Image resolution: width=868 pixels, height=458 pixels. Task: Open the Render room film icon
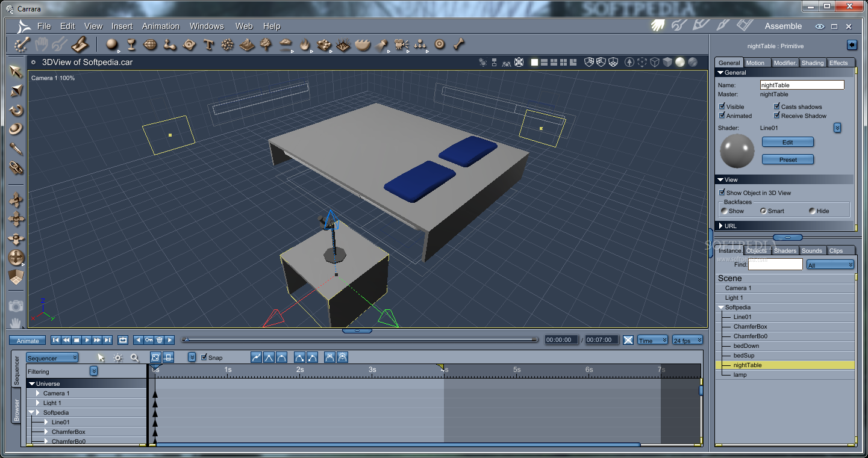pos(746,25)
